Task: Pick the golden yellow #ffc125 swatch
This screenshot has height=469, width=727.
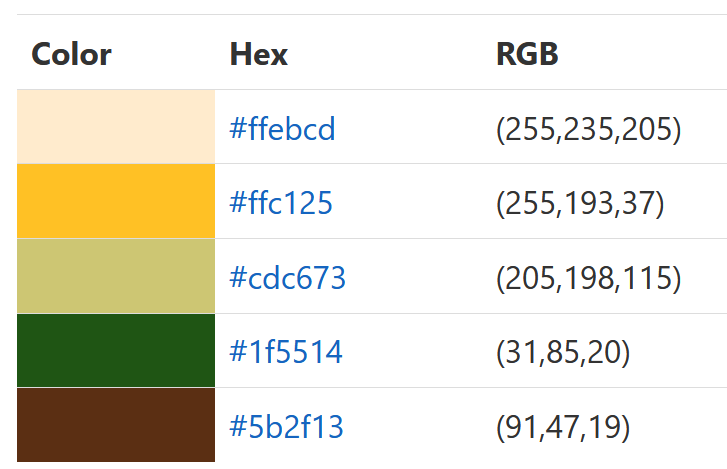Action: tap(116, 201)
